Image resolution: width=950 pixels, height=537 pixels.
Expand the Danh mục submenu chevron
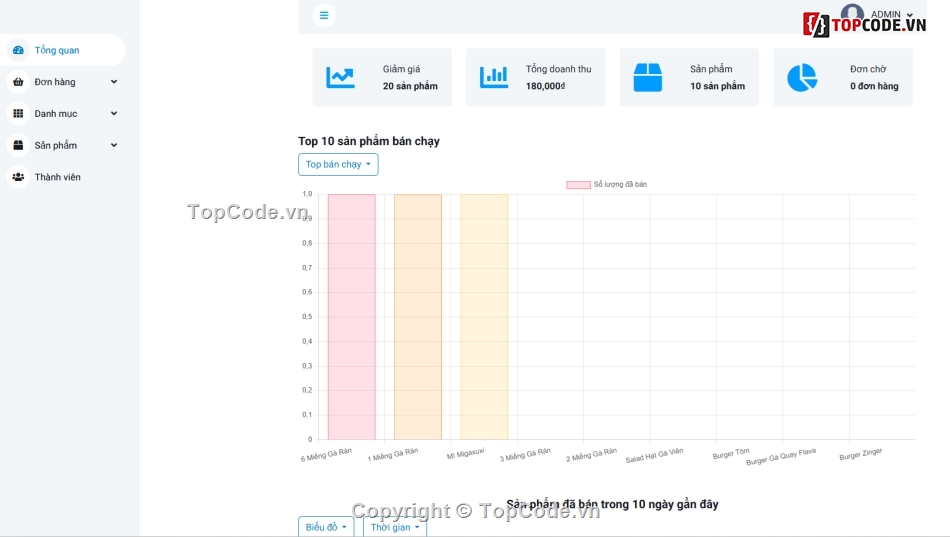114,113
